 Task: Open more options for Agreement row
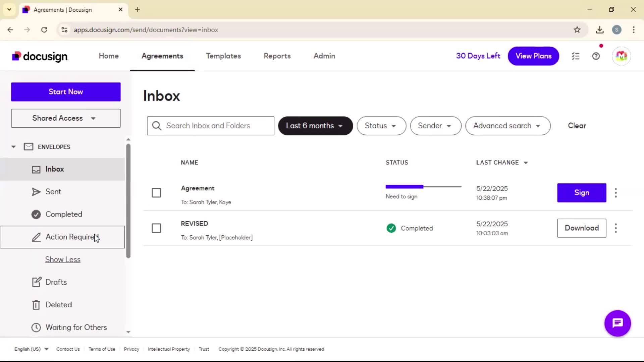pos(615,193)
